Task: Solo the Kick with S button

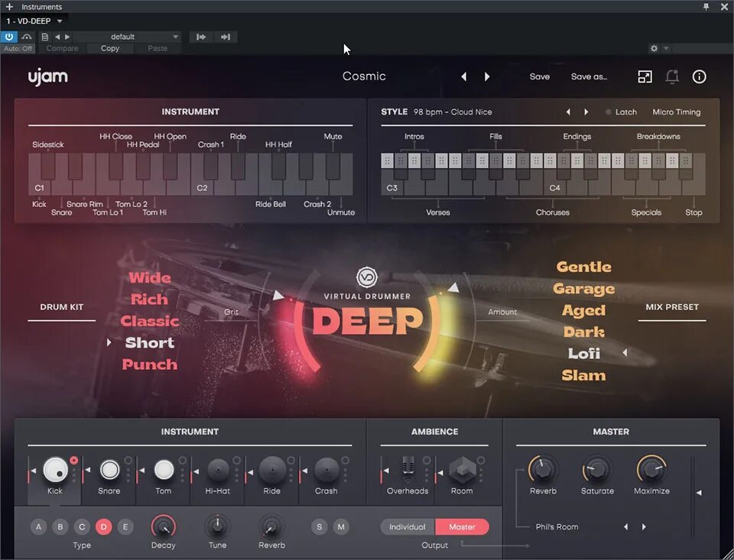Action: tap(320, 527)
